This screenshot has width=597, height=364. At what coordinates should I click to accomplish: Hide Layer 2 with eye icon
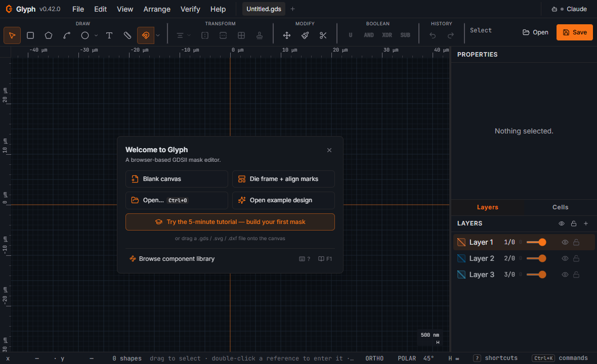565,259
